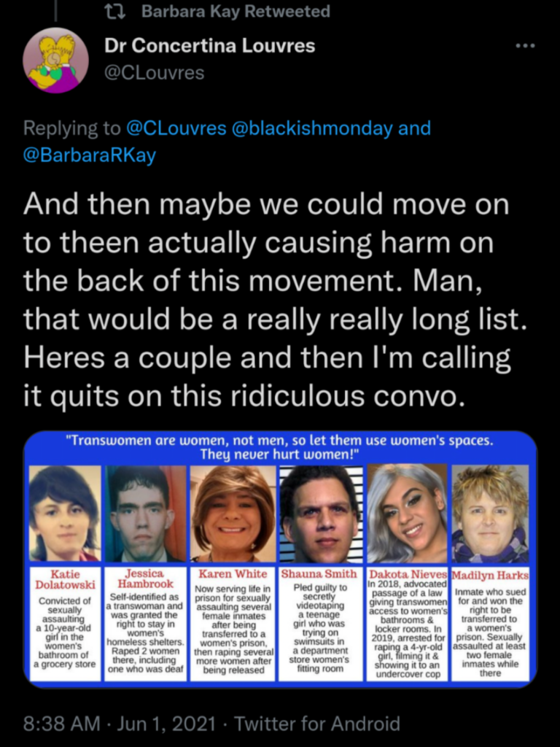
Task: Click the first portrait thumbnail in image
Action: (x=65, y=513)
